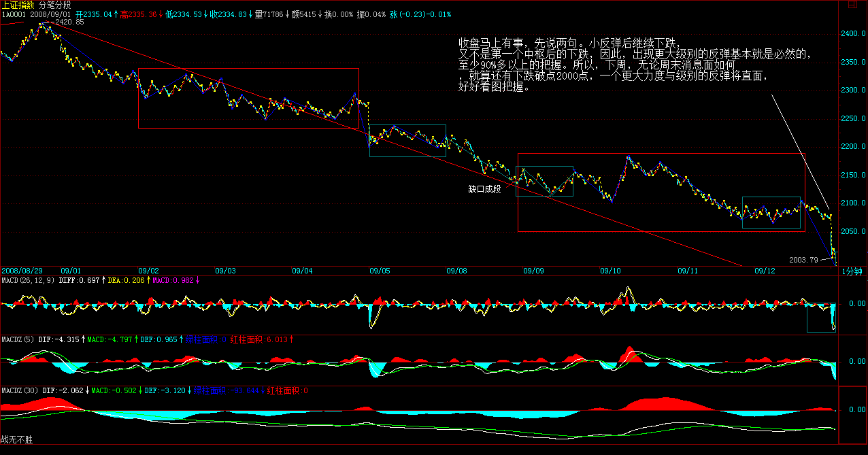This screenshot has width=868, height=455.
Task: Click the 2400.0 price axis label
Action: click(x=854, y=33)
